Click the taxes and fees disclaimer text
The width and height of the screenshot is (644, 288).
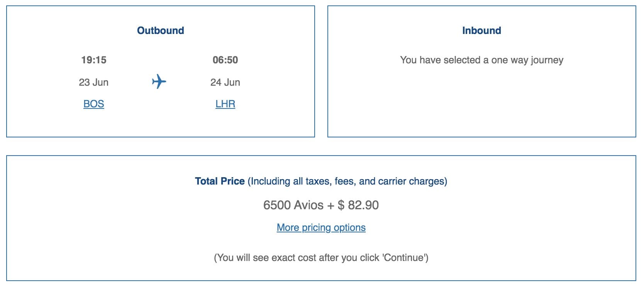click(347, 180)
